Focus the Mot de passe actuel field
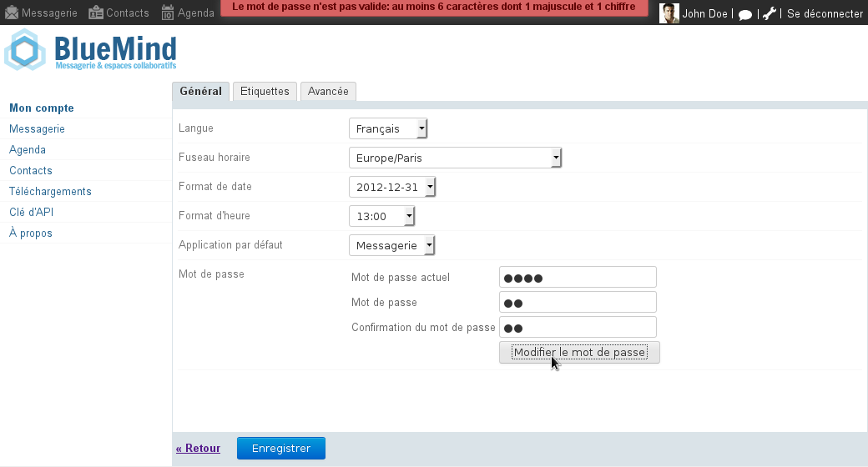This screenshot has width=868, height=467. pyautogui.click(x=578, y=278)
